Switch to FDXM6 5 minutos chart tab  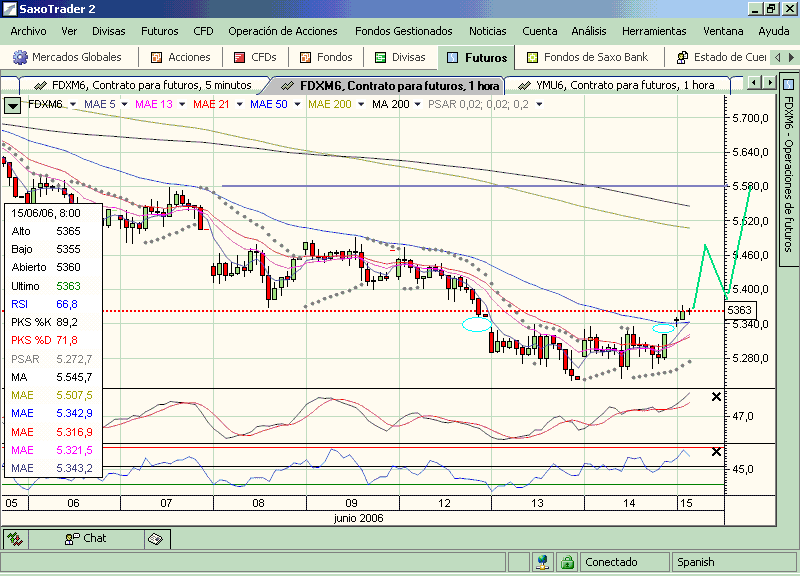tap(143, 85)
